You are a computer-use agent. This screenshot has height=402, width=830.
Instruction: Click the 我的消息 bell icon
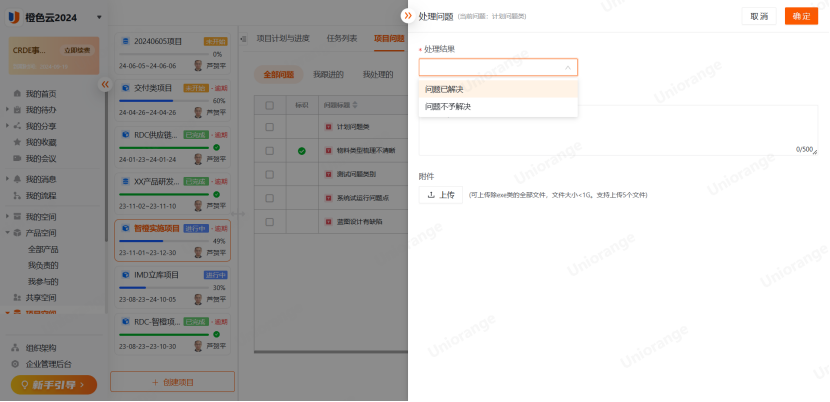pos(16,179)
